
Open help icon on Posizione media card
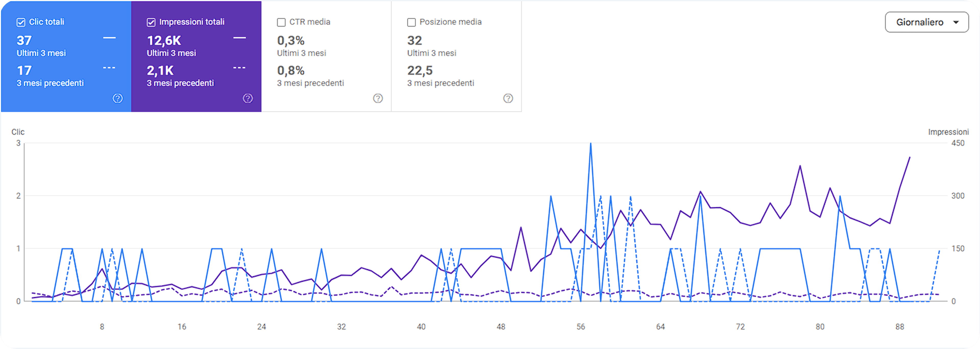click(508, 98)
